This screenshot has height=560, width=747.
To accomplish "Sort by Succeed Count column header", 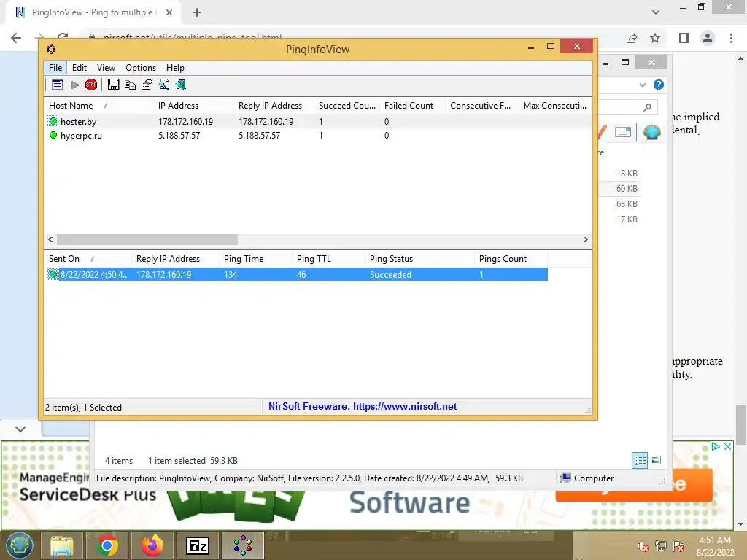I will tap(347, 106).
